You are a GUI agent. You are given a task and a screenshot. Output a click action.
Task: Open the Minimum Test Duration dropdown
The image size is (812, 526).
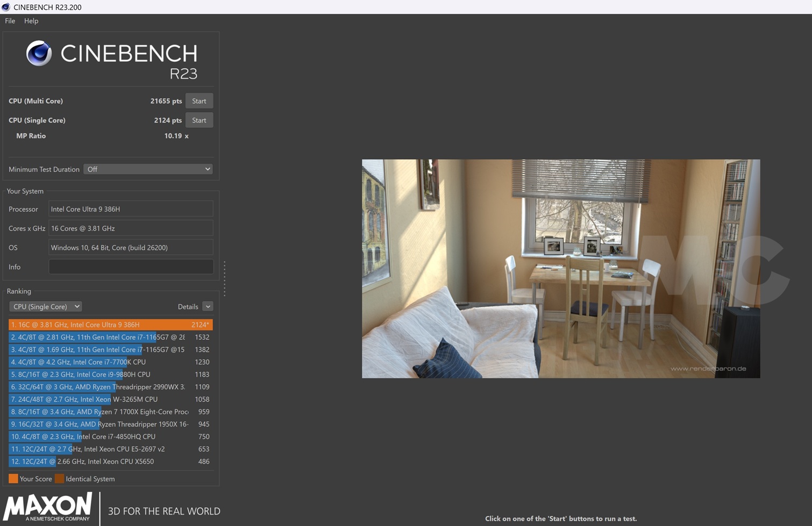point(148,169)
